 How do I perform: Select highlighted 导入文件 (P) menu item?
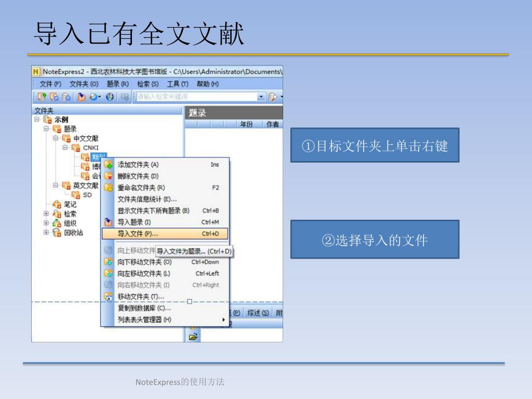(x=165, y=234)
